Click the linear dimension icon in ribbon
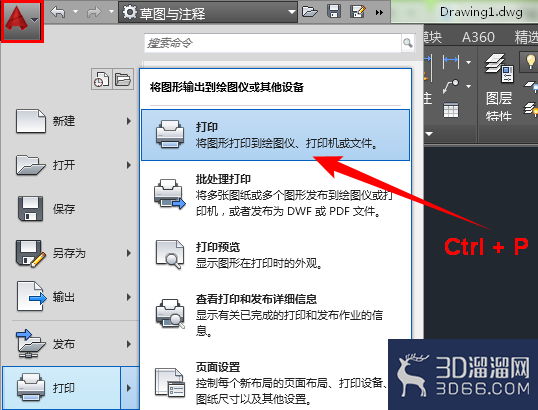Screen dimensions: 538x410 (451, 61)
